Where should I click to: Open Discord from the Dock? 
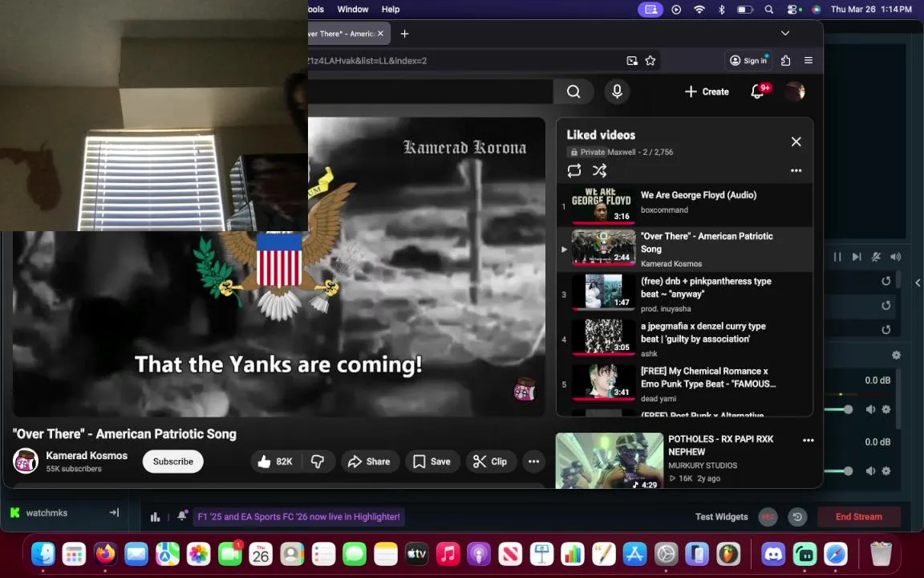[x=773, y=555]
